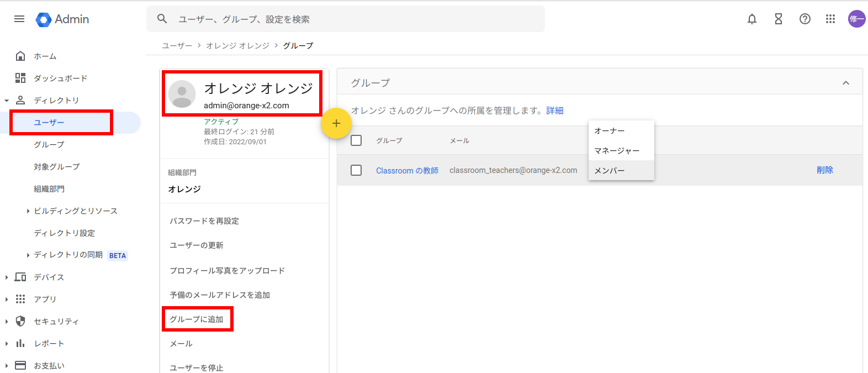Toggle the select-all groups header checkbox
Image resolution: width=868 pixels, height=373 pixels.
(x=356, y=140)
